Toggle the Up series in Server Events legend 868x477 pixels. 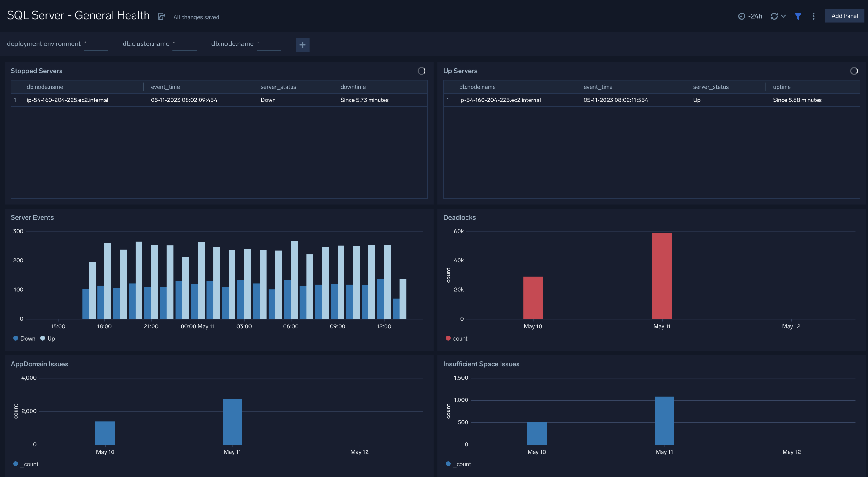pyautogui.click(x=48, y=338)
